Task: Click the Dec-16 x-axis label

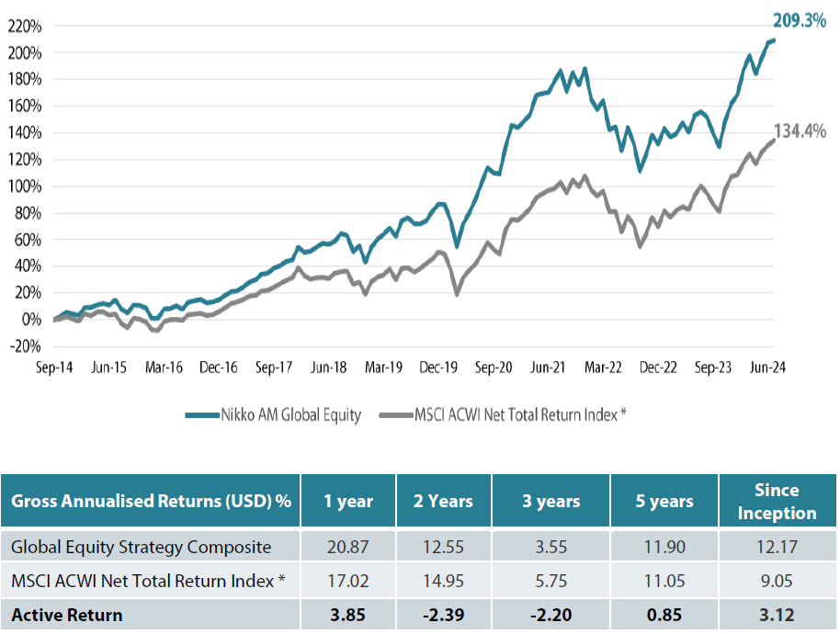Action: [219, 368]
